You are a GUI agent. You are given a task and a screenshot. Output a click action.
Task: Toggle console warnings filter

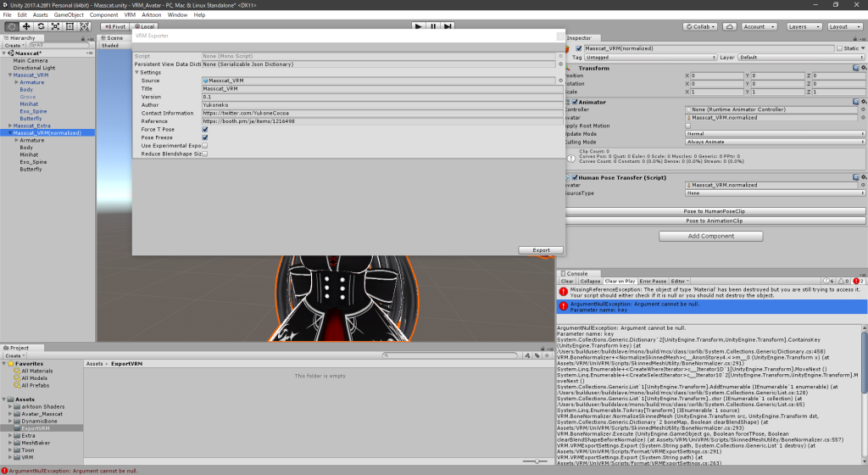(843, 282)
